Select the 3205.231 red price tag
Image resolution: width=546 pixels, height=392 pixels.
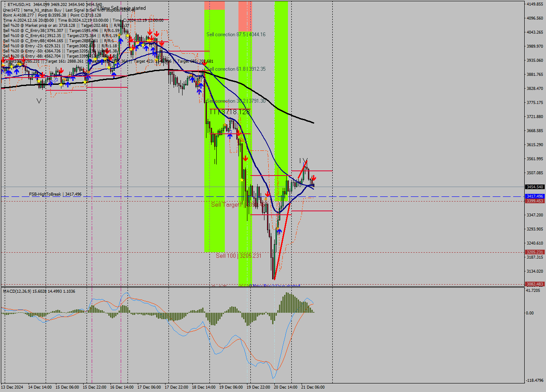click(535, 252)
